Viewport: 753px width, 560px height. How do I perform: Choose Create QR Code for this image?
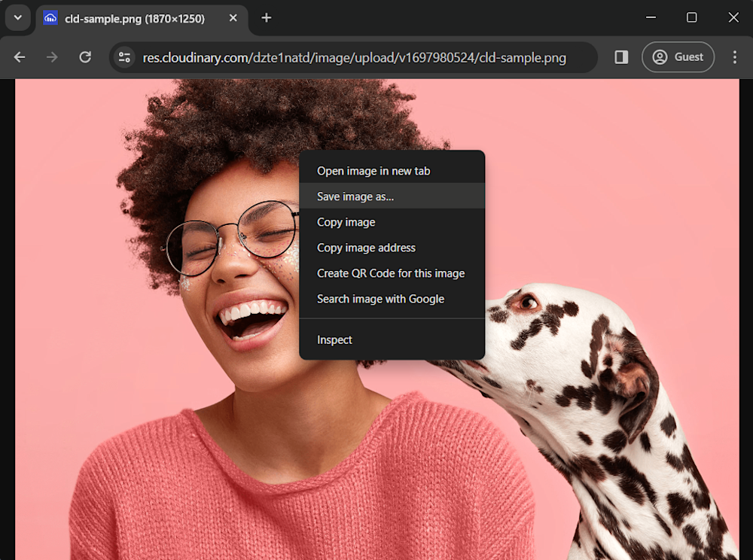(390, 273)
